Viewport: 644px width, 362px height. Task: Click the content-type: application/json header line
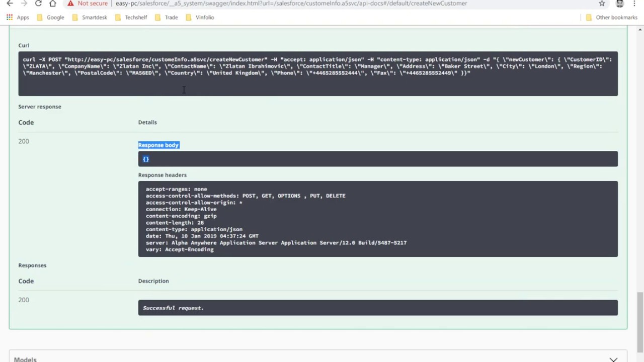(194, 229)
